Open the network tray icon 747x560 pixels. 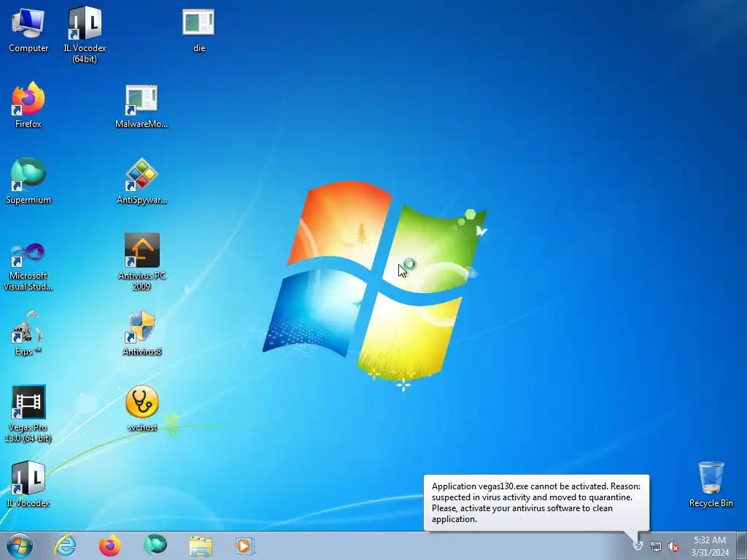656,546
